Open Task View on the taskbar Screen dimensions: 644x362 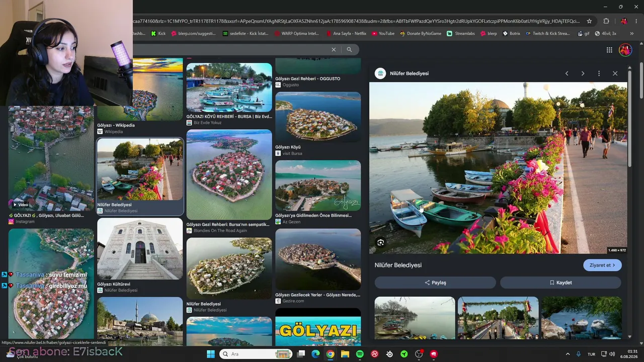(x=301, y=354)
